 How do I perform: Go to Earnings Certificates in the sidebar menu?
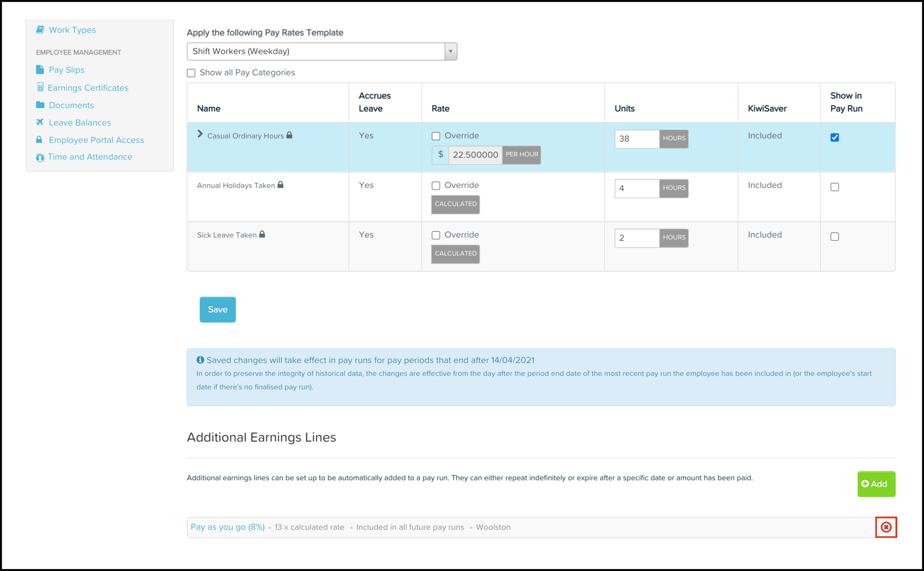(x=88, y=88)
